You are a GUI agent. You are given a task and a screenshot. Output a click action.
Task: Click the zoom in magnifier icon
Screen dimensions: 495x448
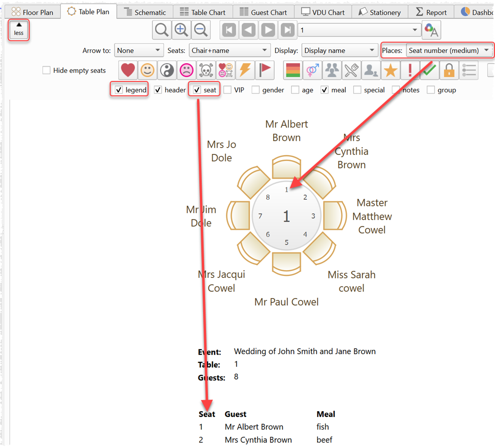pos(182,30)
